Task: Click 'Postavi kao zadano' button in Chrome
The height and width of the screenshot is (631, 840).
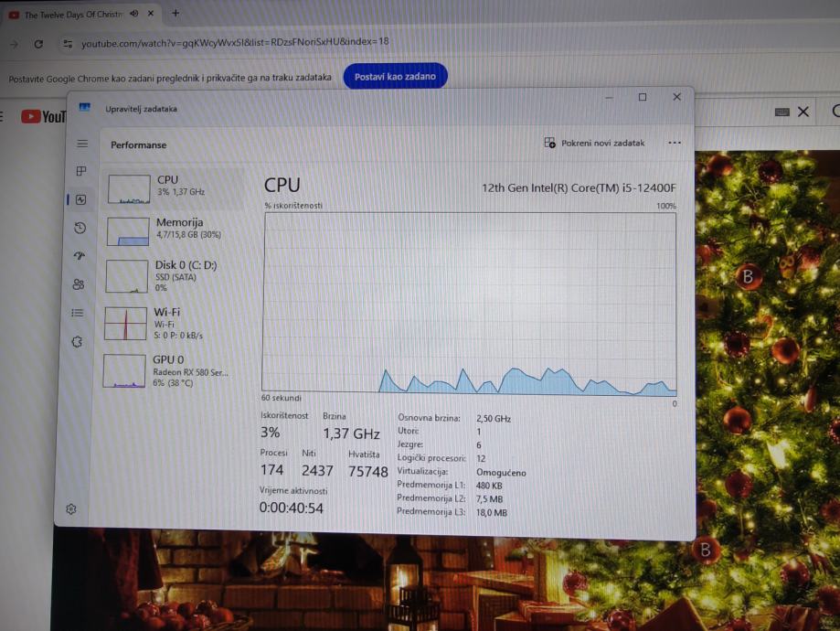Action: click(396, 76)
